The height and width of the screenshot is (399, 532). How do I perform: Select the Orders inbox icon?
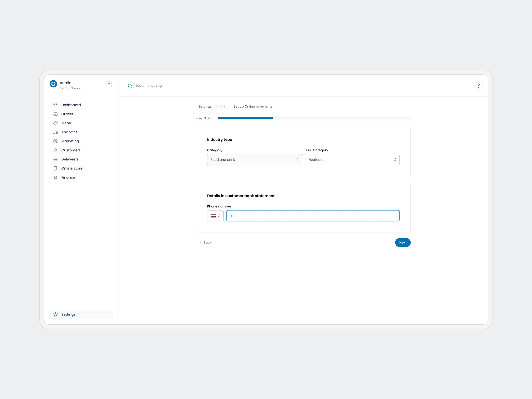click(55, 114)
